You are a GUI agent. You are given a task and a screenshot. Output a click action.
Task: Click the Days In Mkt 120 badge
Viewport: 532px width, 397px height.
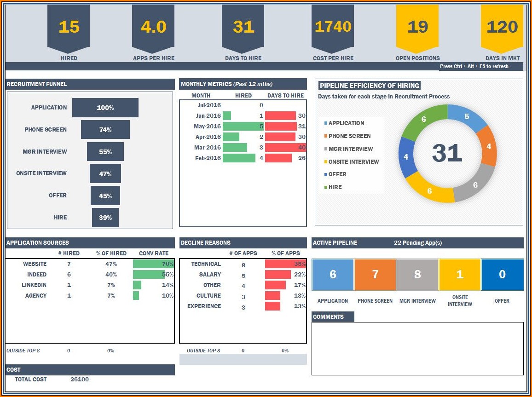(502, 28)
